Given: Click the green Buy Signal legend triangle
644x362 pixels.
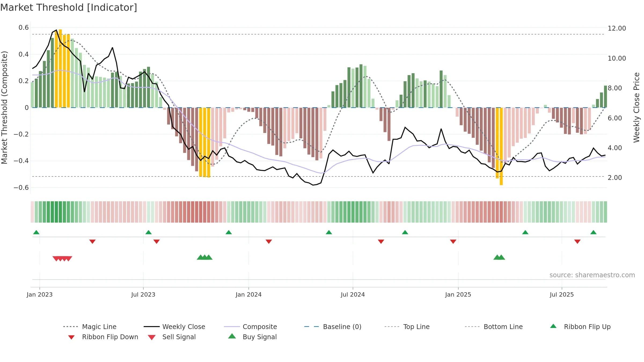Looking at the screenshot, I should [x=232, y=336].
